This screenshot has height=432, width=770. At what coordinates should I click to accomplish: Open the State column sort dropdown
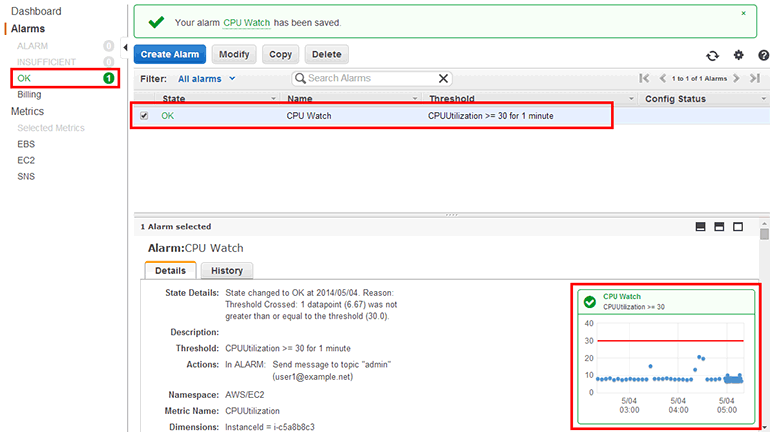coord(272,99)
